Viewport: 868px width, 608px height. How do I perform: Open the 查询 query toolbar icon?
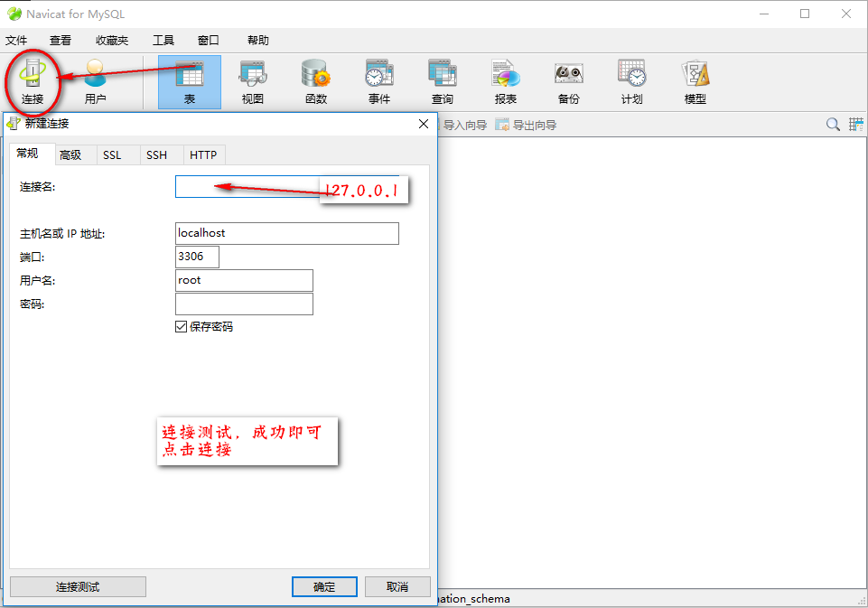tap(443, 82)
